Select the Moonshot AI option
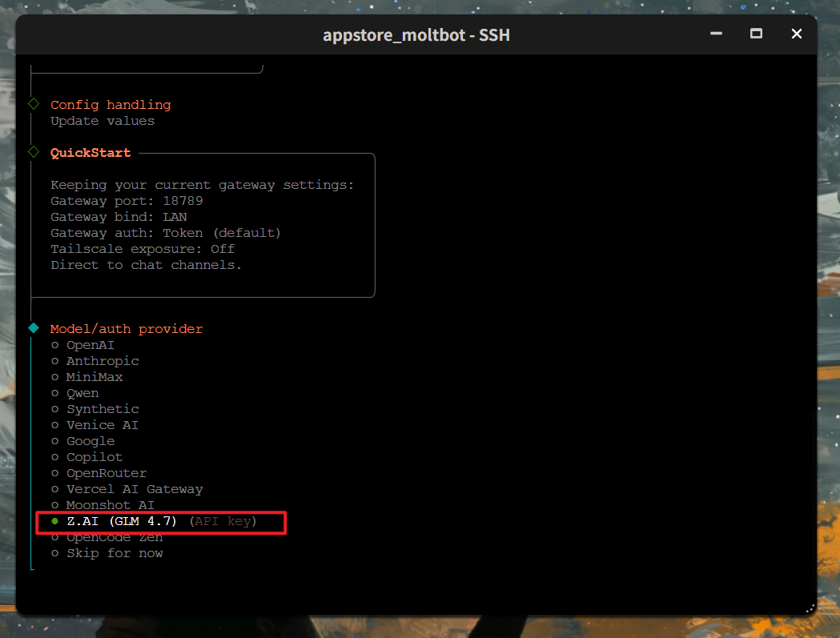Image resolution: width=840 pixels, height=638 pixels. [102, 505]
